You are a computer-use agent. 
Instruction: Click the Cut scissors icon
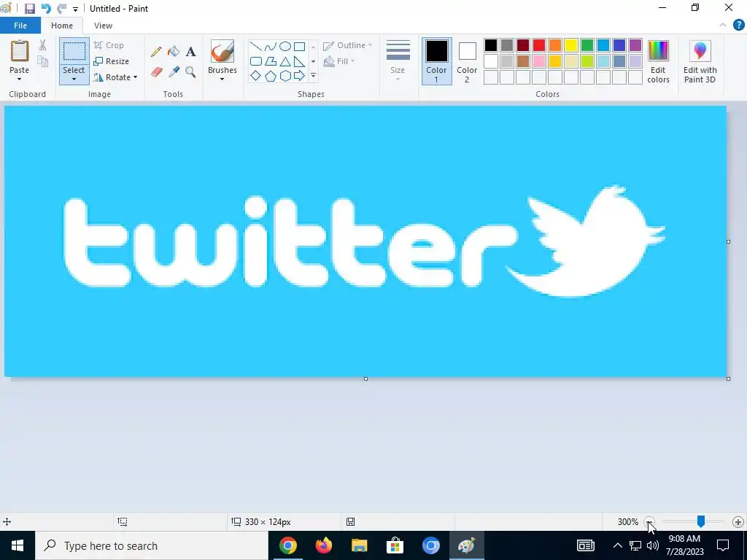click(43, 45)
